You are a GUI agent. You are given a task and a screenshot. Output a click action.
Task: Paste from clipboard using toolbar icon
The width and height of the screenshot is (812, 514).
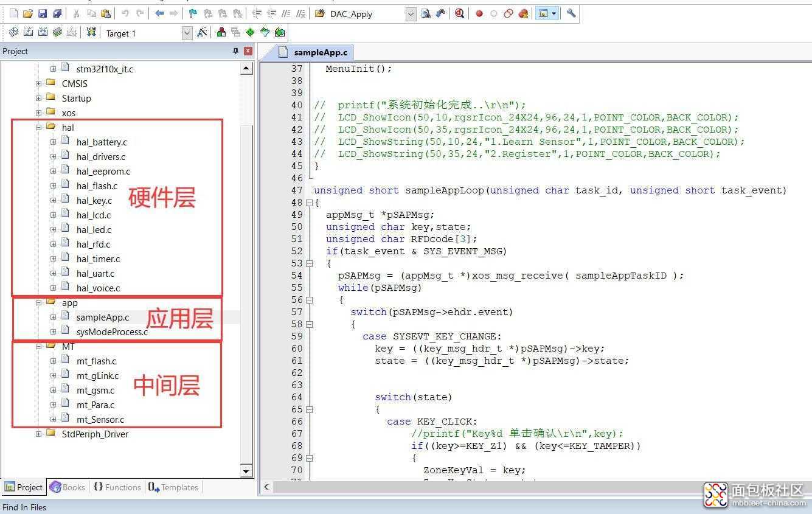click(105, 13)
